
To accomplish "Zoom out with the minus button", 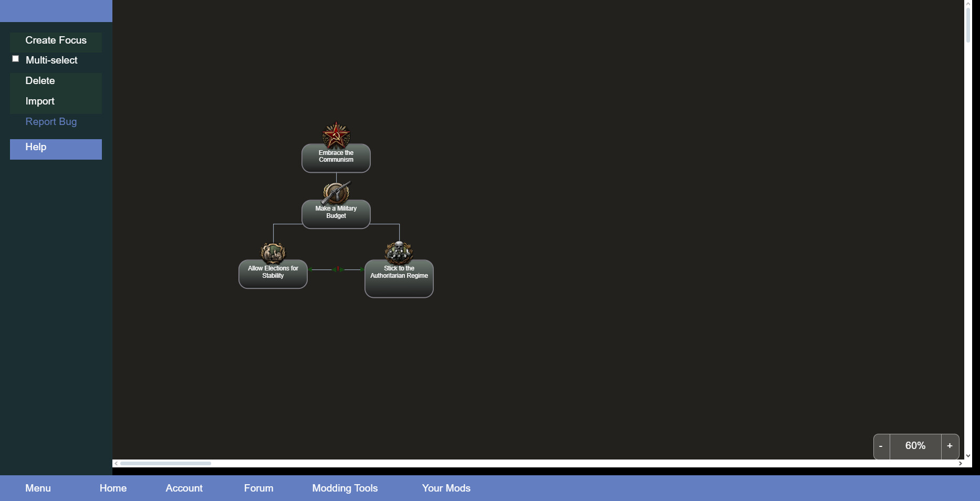I will pyautogui.click(x=881, y=446).
